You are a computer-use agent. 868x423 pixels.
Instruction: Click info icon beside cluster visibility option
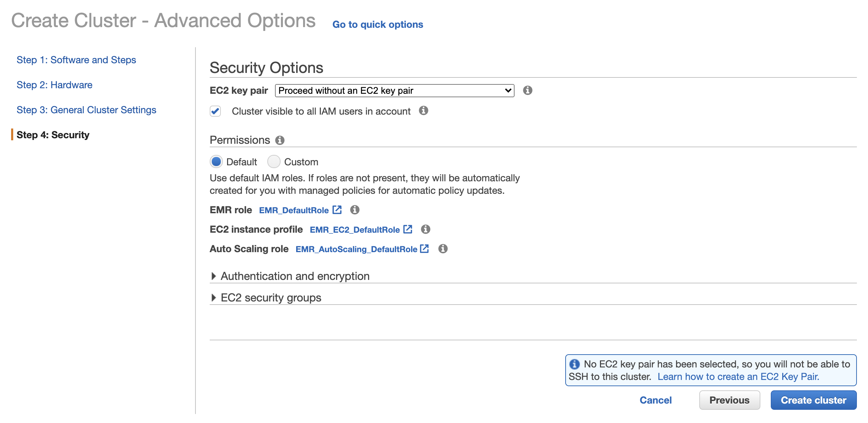[423, 111]
